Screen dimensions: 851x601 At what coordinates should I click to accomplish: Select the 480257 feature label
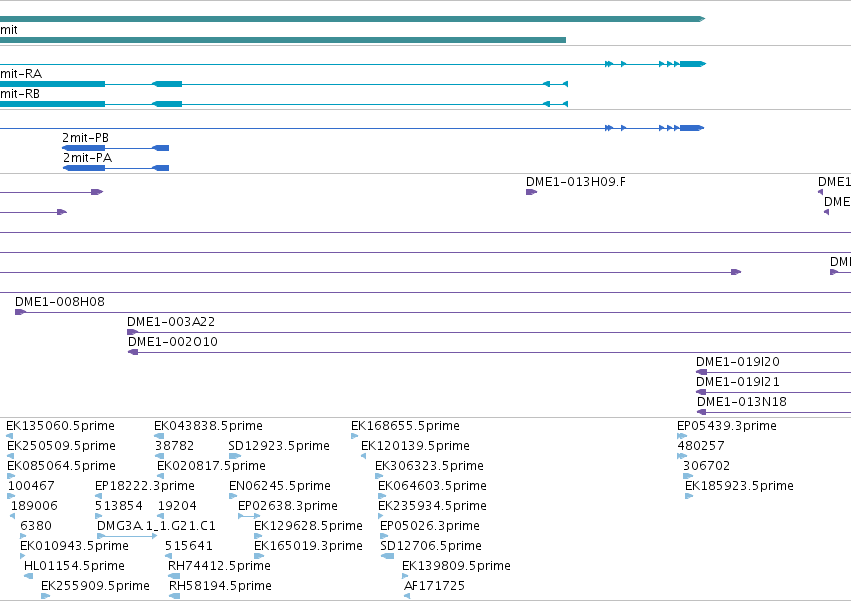pyautogui.click(x=701, y=446)
